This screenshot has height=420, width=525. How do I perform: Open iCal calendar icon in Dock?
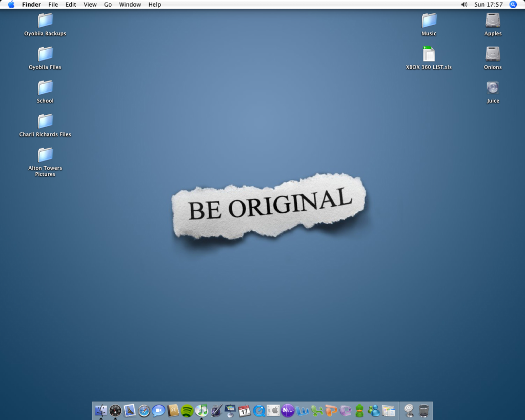pyautogui.click(x=245, y=410)
